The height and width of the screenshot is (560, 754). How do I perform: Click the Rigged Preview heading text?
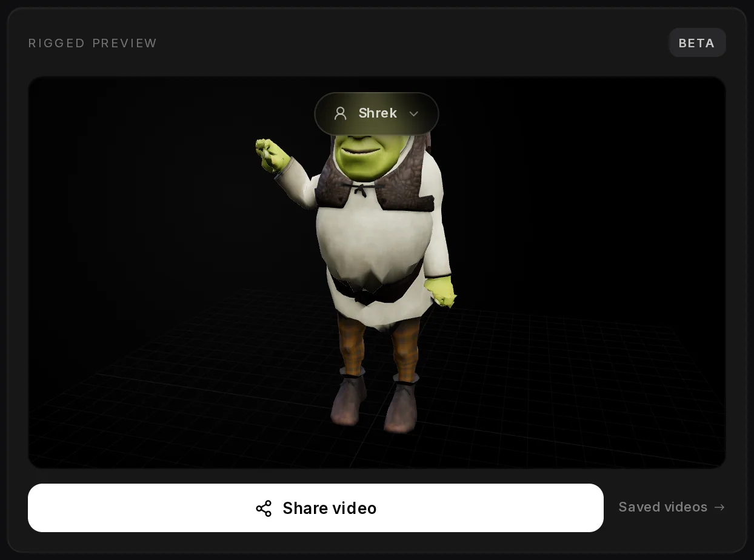[x=93, y=43]
